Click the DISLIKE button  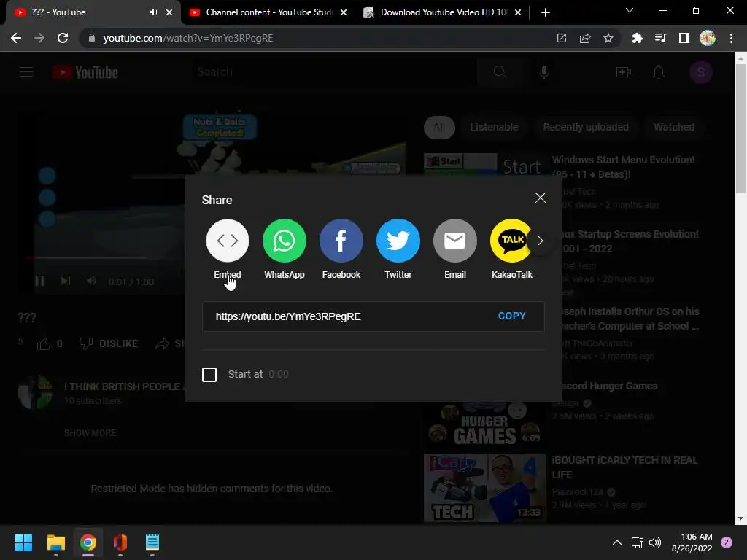109,343
